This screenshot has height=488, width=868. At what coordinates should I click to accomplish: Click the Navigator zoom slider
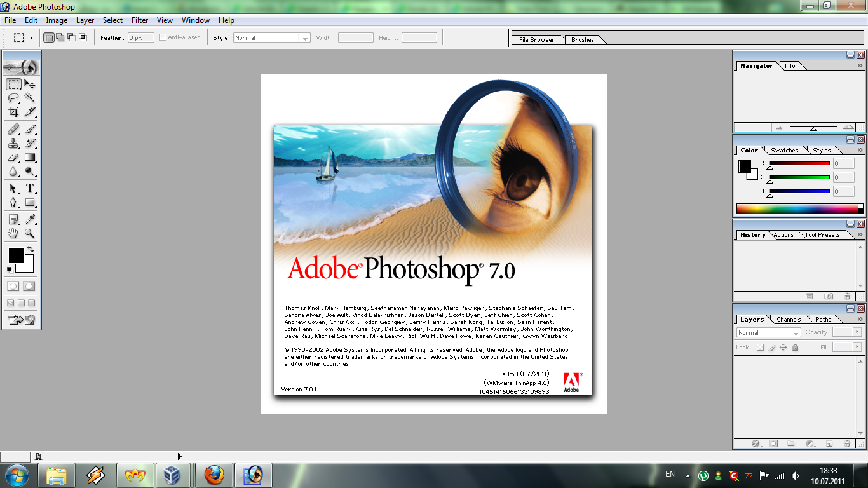[x=813, y=127]
